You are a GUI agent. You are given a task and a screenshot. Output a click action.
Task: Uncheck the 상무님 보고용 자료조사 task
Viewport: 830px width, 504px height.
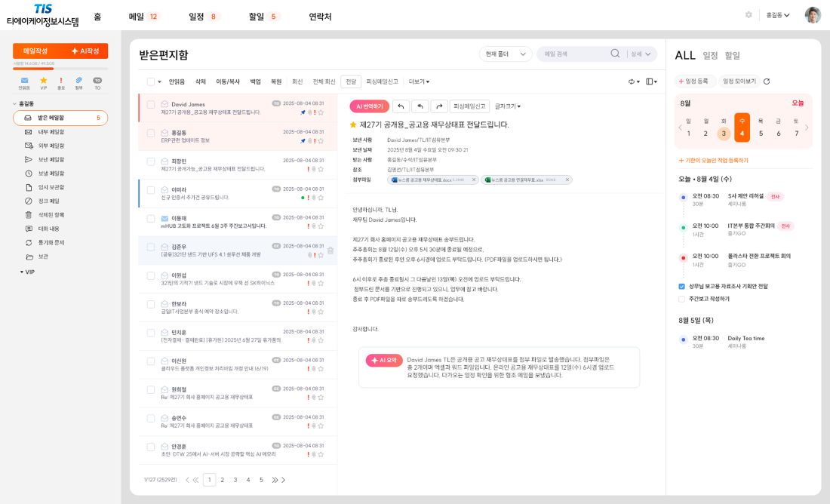click(682, 287)
